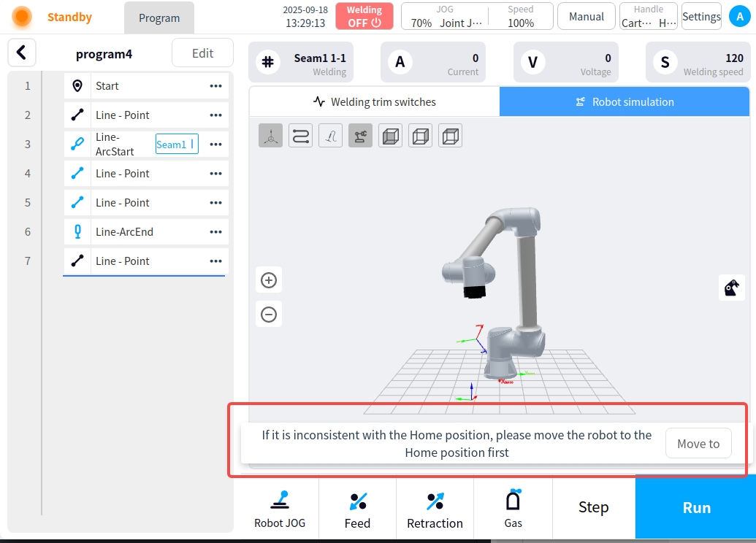Image resolution: width=756 pixels, height=543 pixels.
Task: Toggle the coordinate axes display icon
Action: [x=271, y=136]
